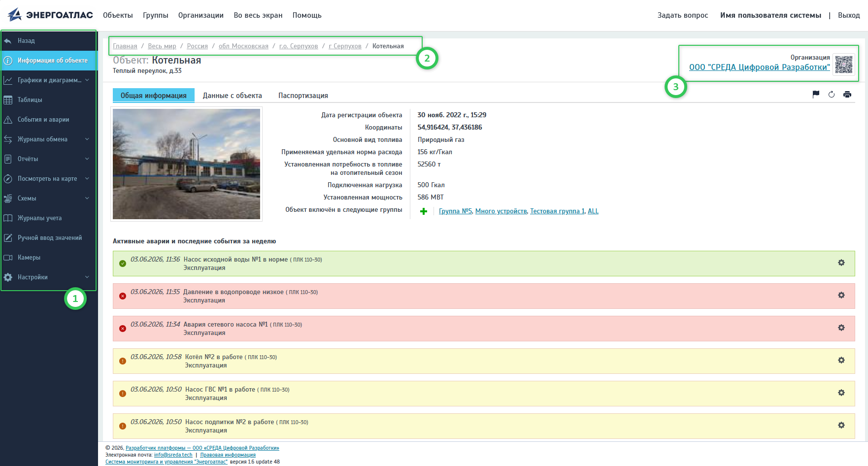The width and height of the screenshot is (868, 466).
Task: Open the Группа №5 group link
Action: [455, 211]
